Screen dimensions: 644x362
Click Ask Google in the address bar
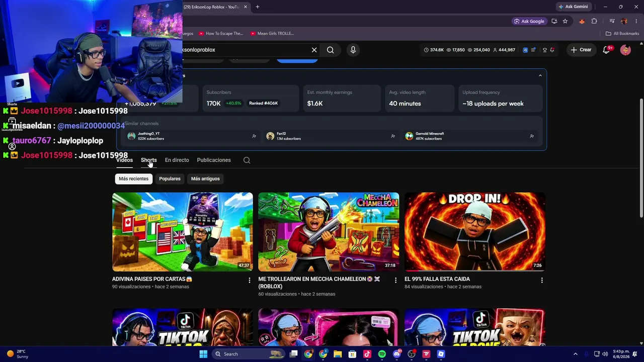point(529,21)
